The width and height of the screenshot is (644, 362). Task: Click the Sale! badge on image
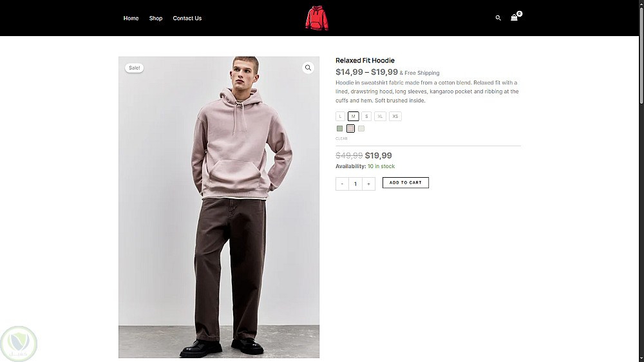coord(134,68)
